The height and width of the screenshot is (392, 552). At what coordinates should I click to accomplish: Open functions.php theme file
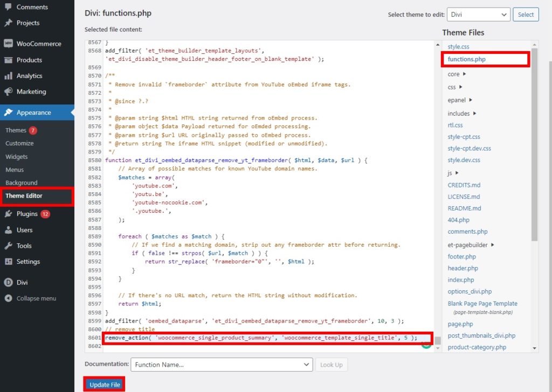point(466,59)
